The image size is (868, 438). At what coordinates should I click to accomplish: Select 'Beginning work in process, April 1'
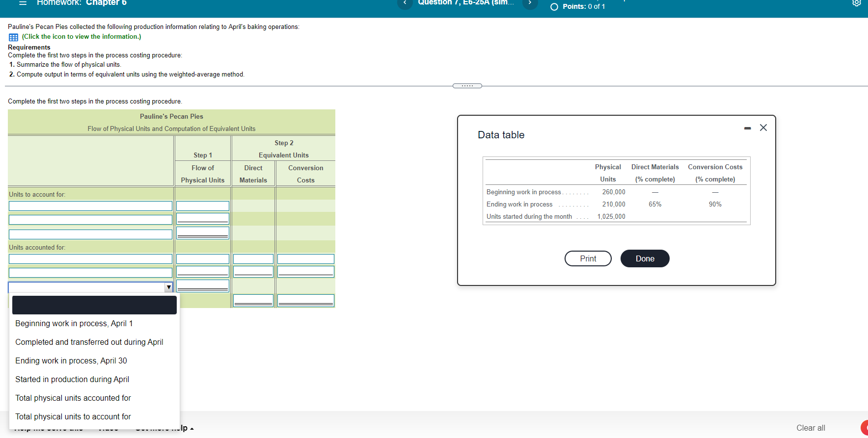pos(94,324)
